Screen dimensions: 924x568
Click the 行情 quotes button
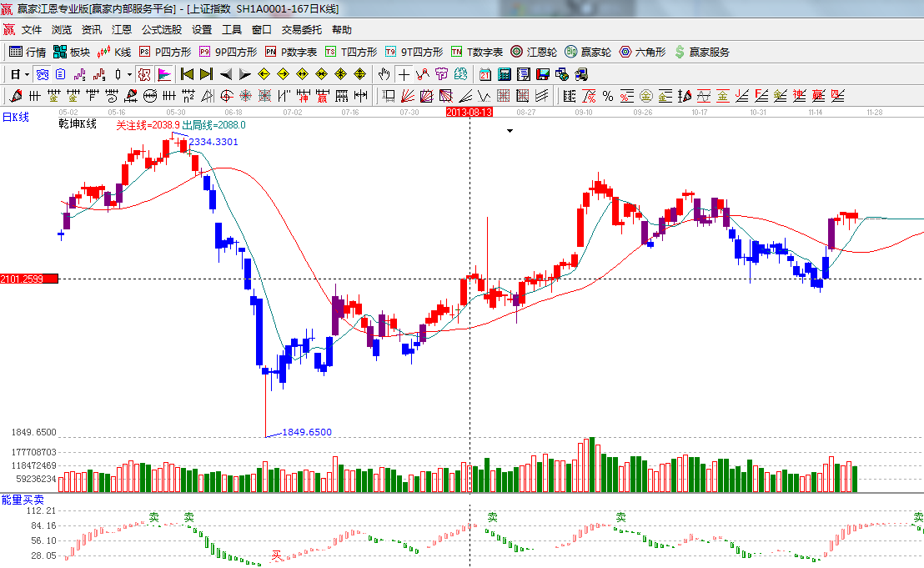(x=28, y=52)
